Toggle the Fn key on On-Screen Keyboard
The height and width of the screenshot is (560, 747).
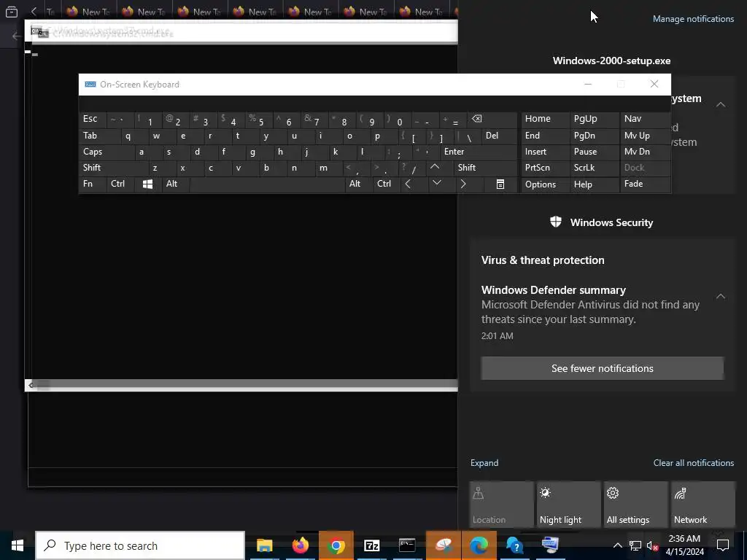(93, 184)
